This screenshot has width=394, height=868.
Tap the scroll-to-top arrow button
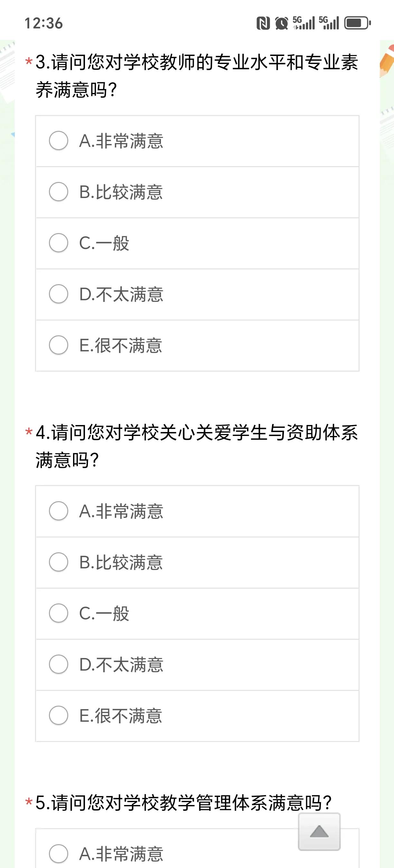click(x=319, y=831)
